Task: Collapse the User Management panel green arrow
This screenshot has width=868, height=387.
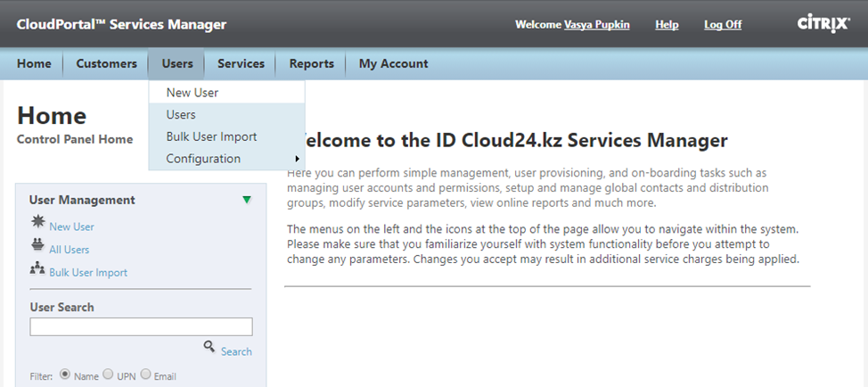Action: (x=246, y=200)
